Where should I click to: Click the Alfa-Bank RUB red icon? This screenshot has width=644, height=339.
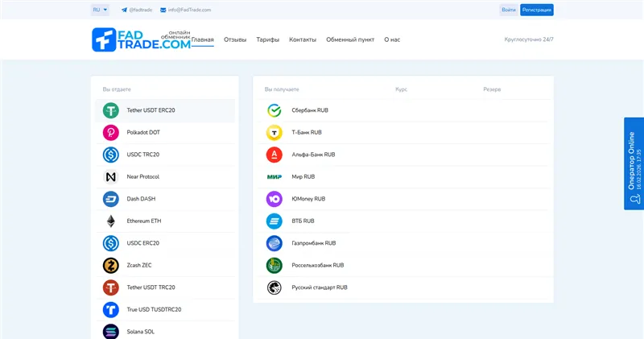[x=274, y=154]
